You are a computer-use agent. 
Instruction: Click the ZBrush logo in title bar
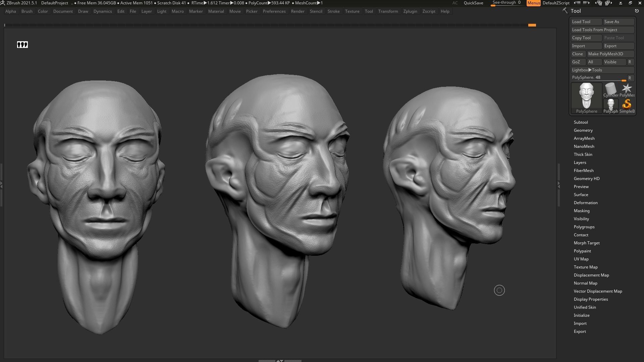point(3,3)
